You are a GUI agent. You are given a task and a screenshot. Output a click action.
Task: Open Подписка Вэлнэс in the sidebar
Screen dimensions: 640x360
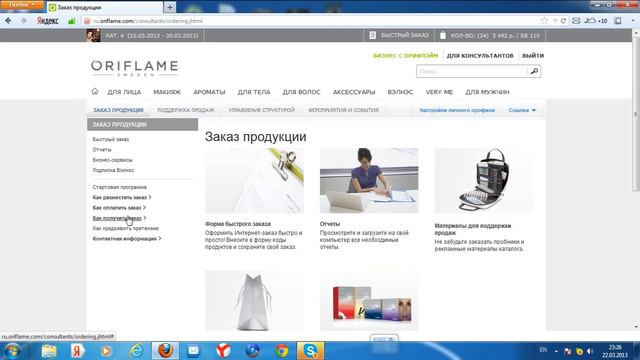coord(113,170)
